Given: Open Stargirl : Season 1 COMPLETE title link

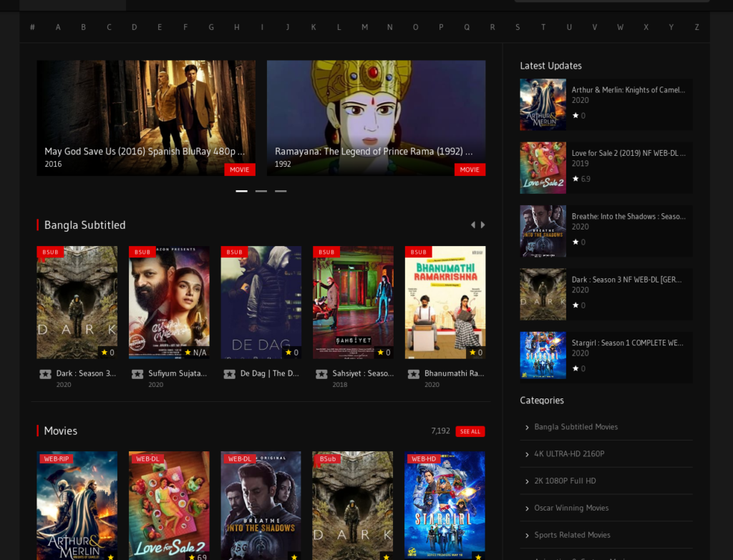Looking at the screenshot, I should coord(627,343).
